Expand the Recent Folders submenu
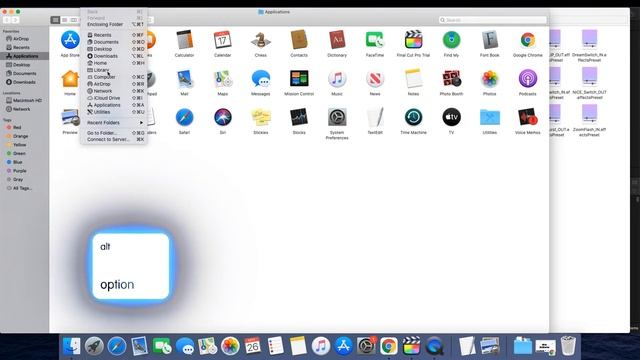Screen dimensions: 640x360 pos(115,122)
